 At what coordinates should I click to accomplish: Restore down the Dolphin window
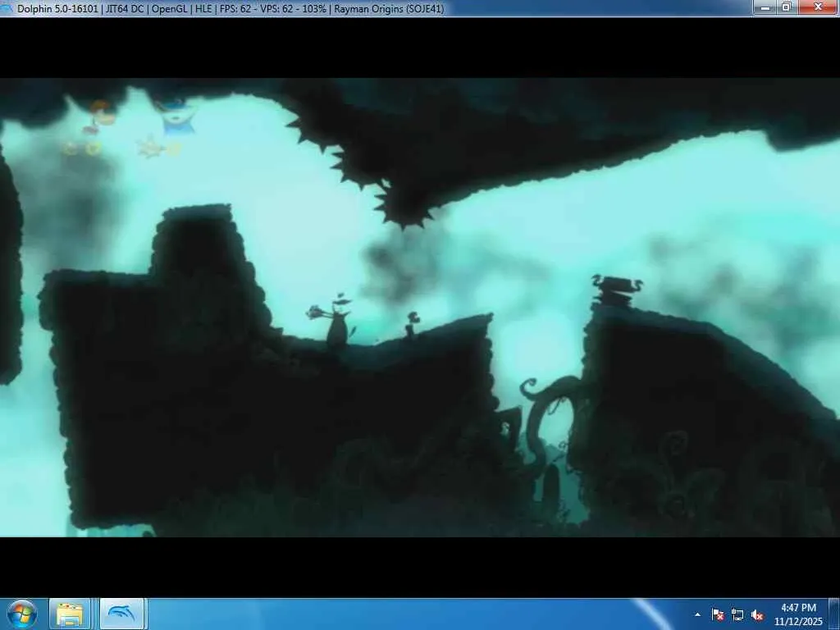787,7
